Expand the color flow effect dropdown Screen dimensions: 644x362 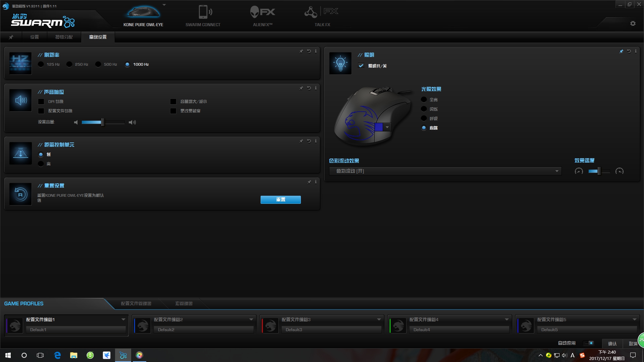pyautogui.click(x=557, y=171)
